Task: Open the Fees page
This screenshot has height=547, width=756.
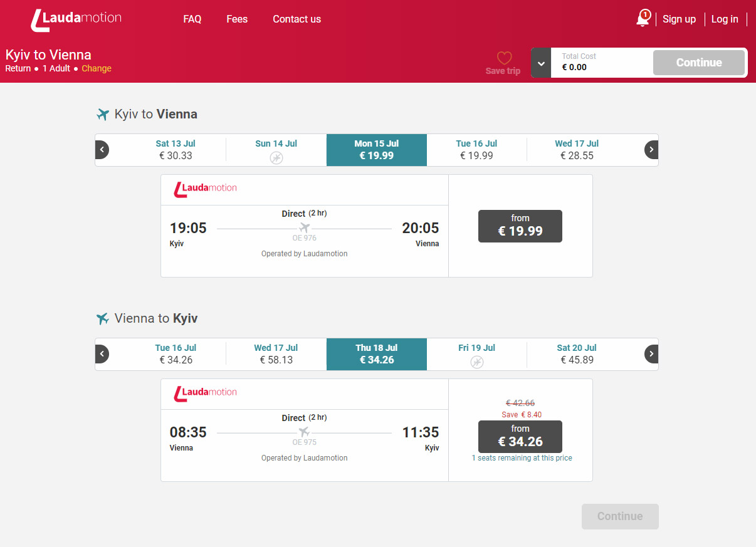Action: click(x=237, y=19)
